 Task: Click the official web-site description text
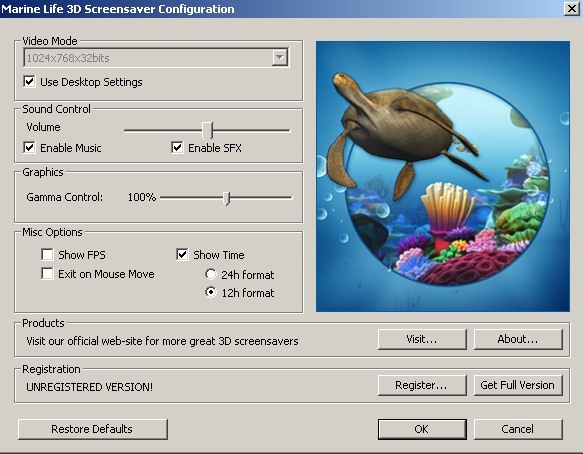tap(162, 341)
